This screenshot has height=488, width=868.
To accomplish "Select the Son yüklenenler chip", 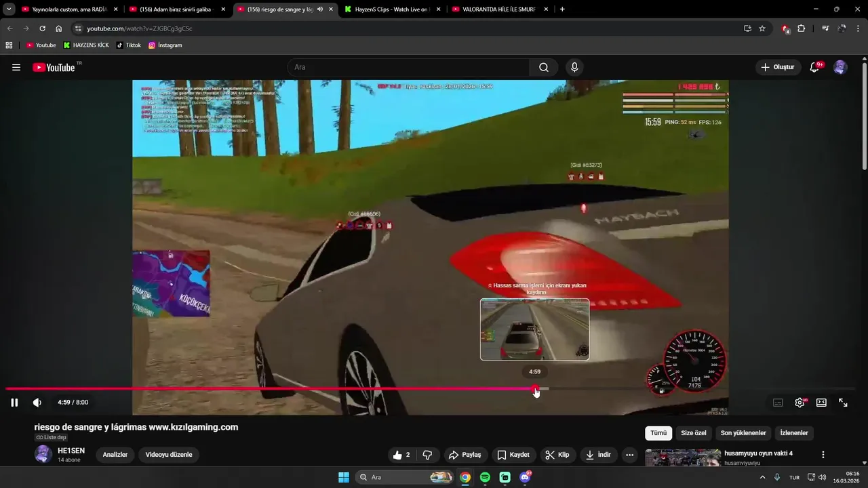I will (x=743, y=433).
